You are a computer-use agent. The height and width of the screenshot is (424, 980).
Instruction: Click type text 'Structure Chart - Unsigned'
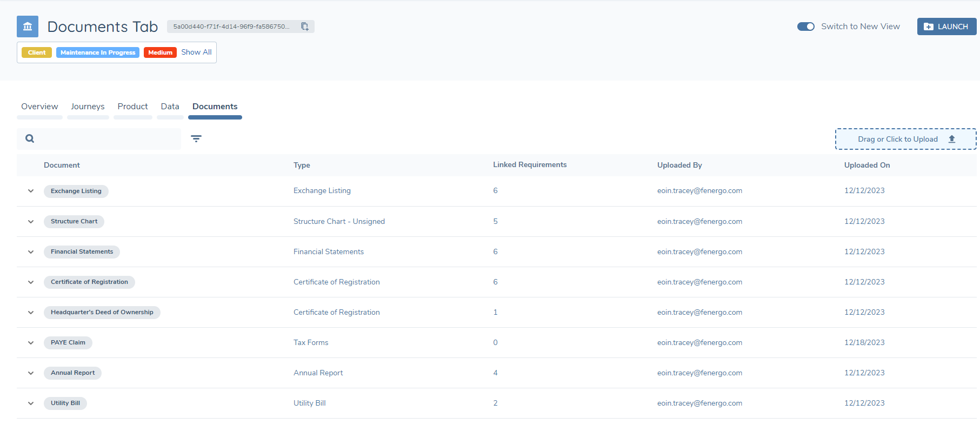(x=339, y=221)
